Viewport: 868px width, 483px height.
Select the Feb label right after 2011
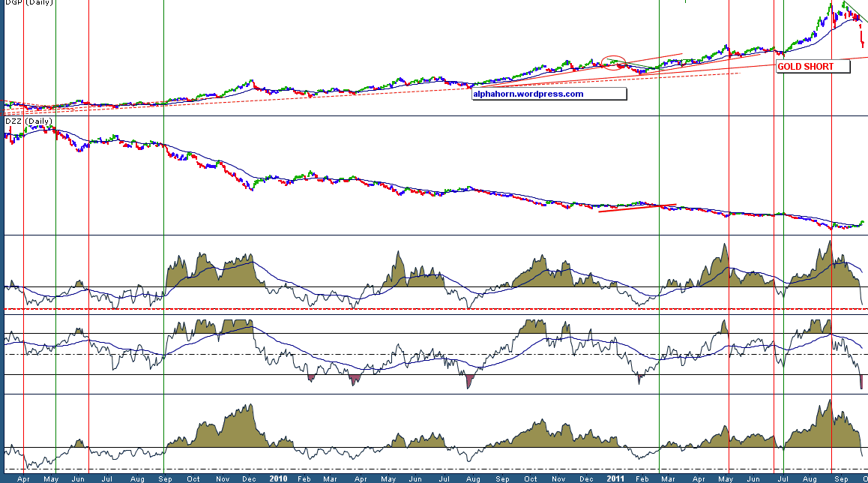pos(642,478)
